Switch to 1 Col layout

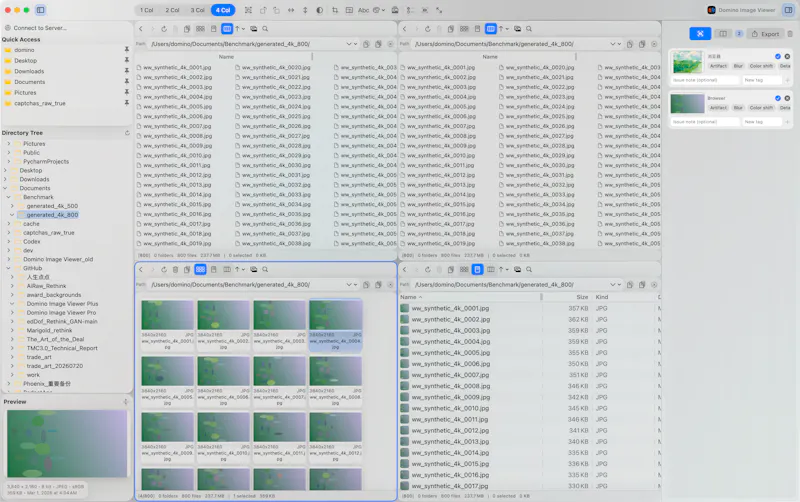point(147,10)
